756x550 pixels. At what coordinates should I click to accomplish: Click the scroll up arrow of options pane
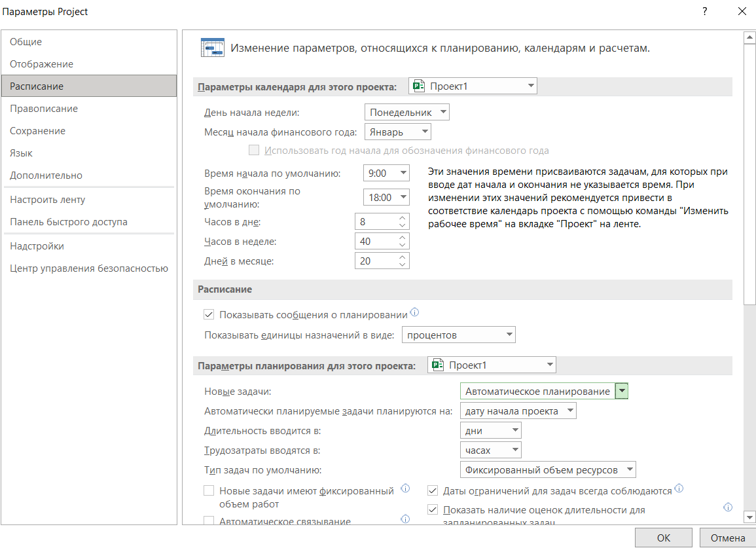(x=749, y=37)
